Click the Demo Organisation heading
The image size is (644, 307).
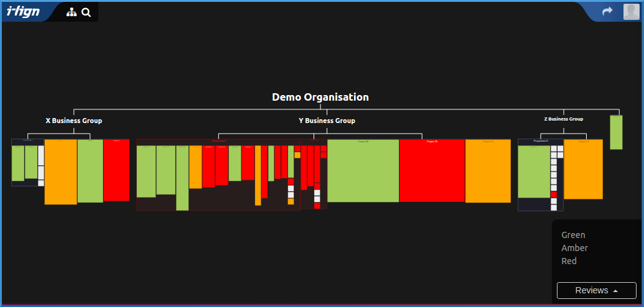click(x=320, y=97)
